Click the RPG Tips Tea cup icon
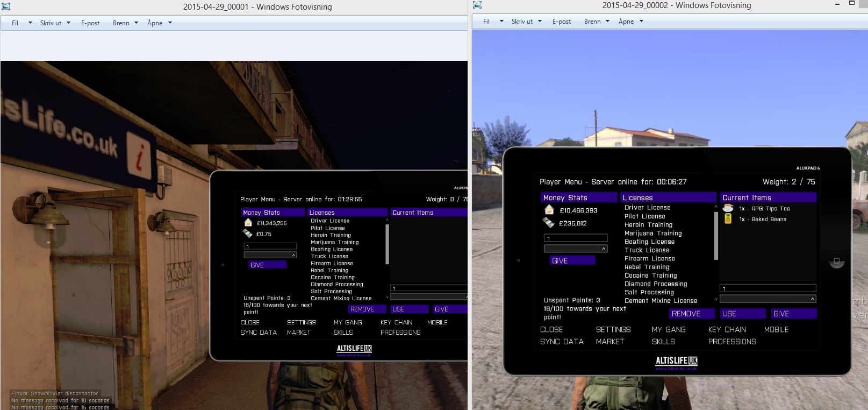Screen dimensions: 868x410 pyautogui.click(x=728, y=208)
